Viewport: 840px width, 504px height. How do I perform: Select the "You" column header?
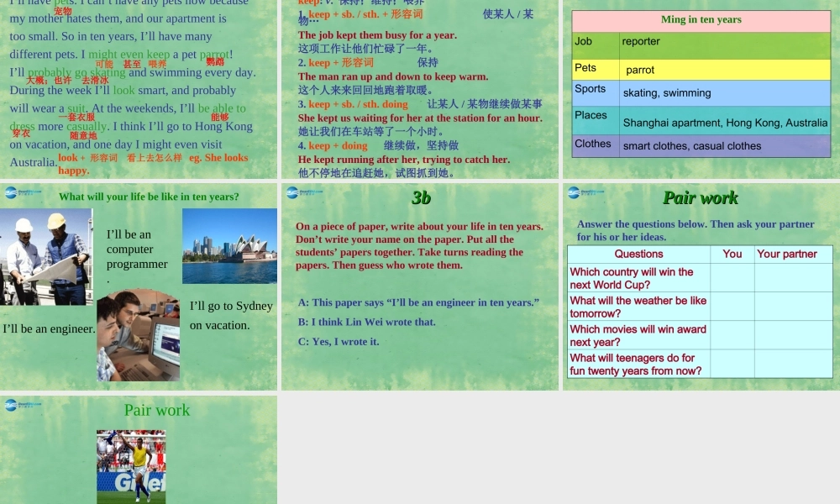pos(732,254)
